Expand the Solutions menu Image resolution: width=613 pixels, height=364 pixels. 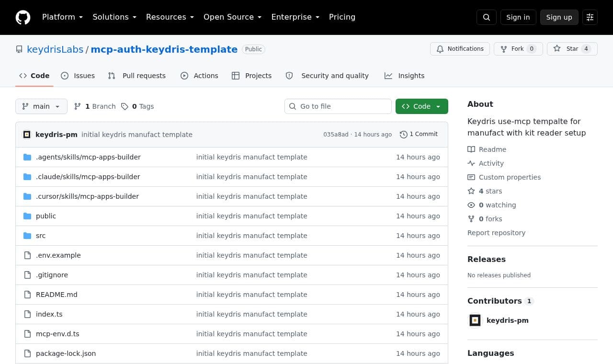tap(114, 17)
